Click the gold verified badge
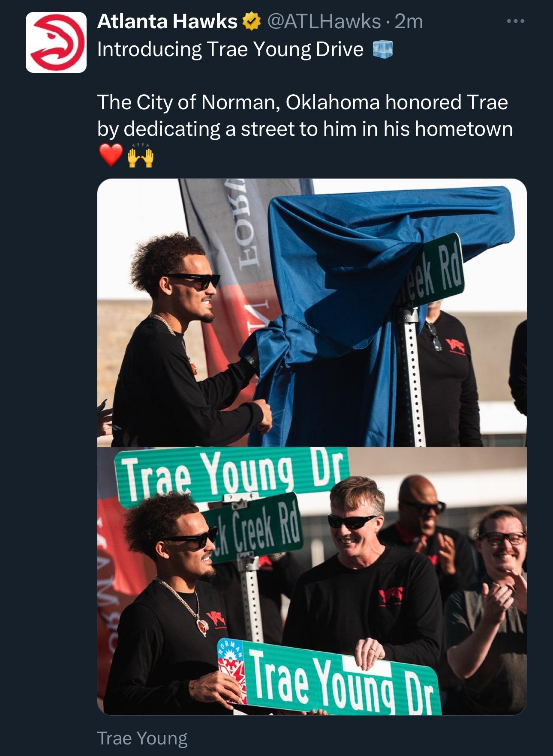The height and width of the screenshot is (756, 553). pyautogui.click(x=252, y=21)
